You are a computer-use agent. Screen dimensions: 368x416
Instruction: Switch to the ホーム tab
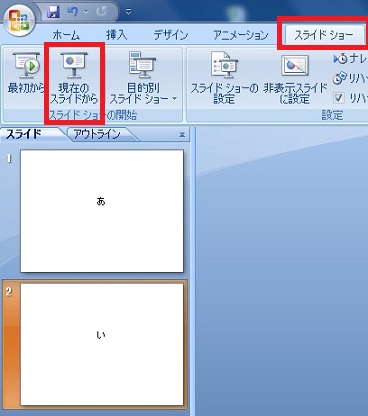point(66,35)
